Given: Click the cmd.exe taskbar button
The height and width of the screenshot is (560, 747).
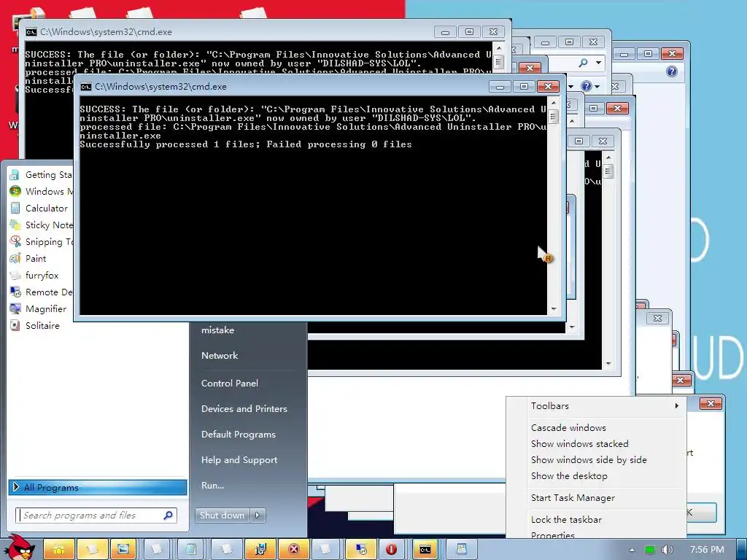Looking at the screenshot, I should pyautogui.click(x=425, y=550).
